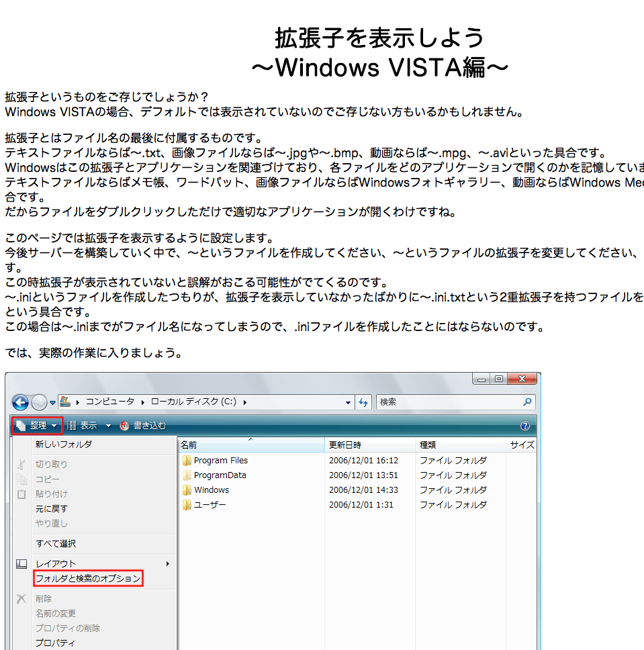Screen dimensions: 644x650
Task: Choose プロパティの削除 in the menu
Action: click(68, 629)
